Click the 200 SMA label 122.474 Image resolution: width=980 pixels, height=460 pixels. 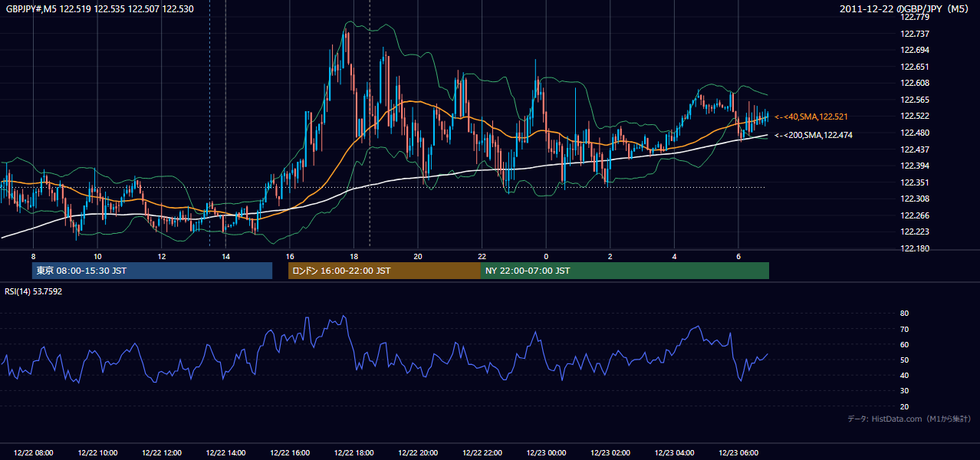pos(813,135)
